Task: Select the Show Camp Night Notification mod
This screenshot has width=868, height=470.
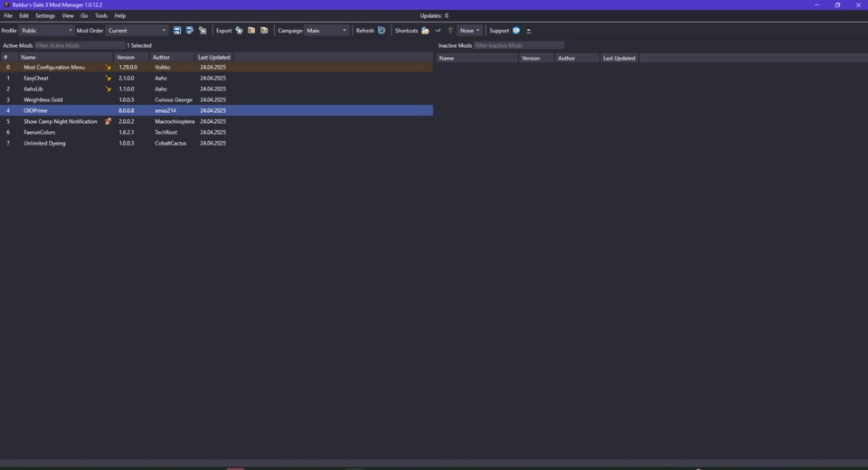Action: coord(216,121)
